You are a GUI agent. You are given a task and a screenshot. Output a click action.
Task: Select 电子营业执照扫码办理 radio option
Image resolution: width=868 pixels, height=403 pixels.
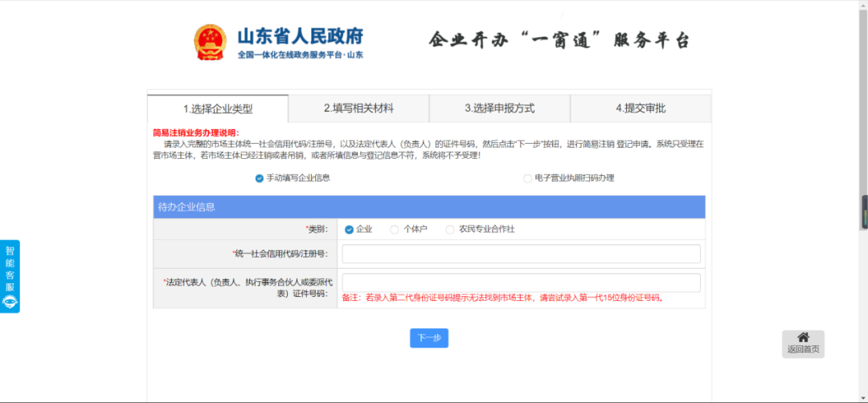coord(527,178)
